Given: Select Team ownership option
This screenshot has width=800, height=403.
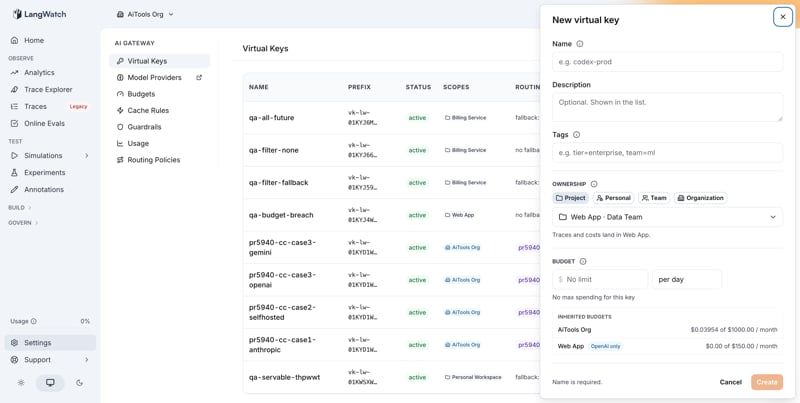Looking at the screenshot, I should pyautogui.click(x=654, y=198).
